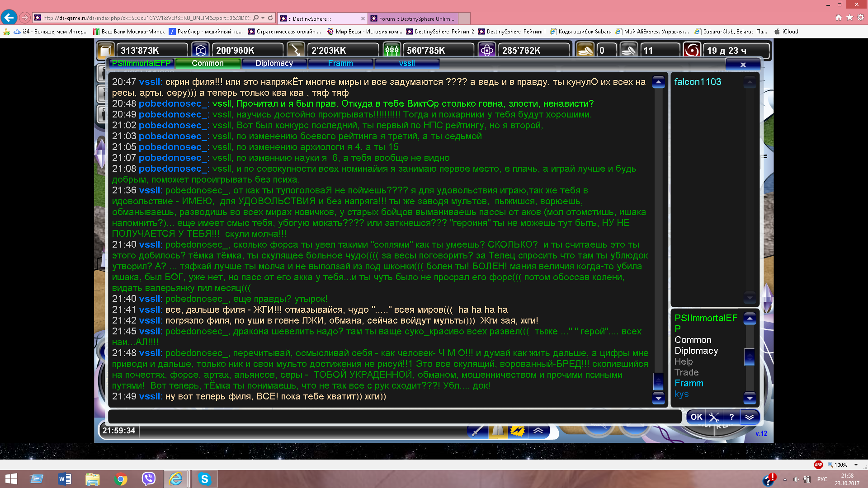Viewport: 868px width, 488px height.
Task: Collapse chat with double-down chevron button
Action: pyautogui.click(x=750, y=417)
